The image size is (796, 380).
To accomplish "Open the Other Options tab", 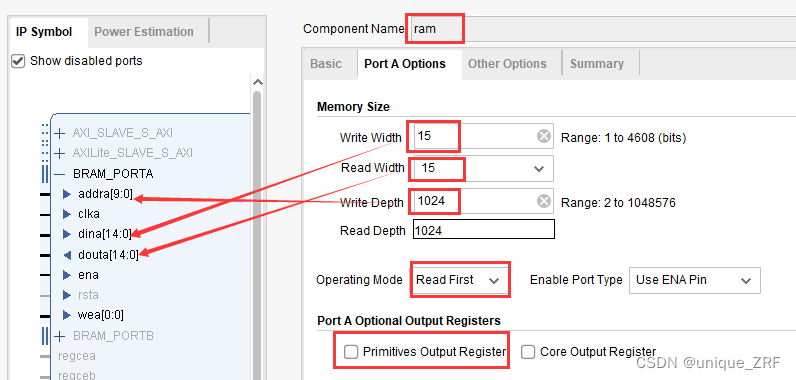I will (x=507, y=64).
